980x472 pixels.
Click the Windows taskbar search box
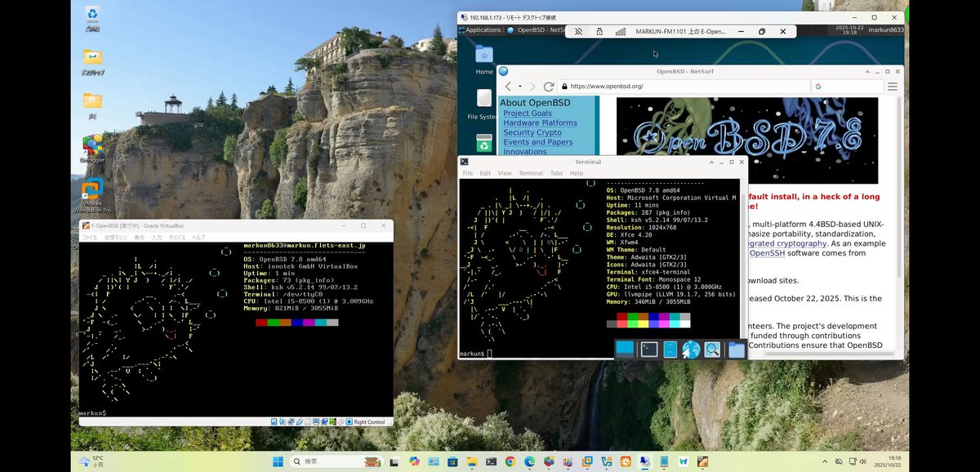click(x=337, y=461)
